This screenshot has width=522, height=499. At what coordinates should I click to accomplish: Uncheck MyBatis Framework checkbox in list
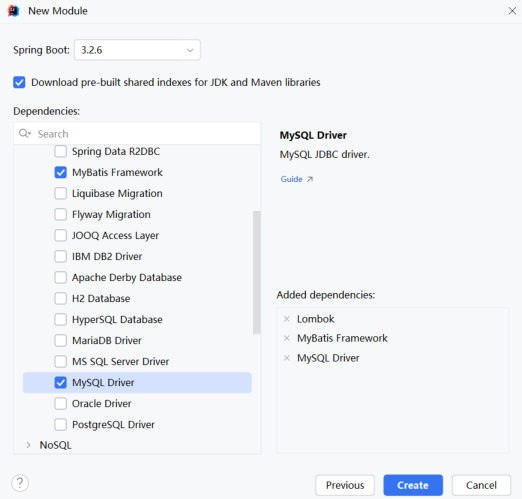[x=60, y=172]
